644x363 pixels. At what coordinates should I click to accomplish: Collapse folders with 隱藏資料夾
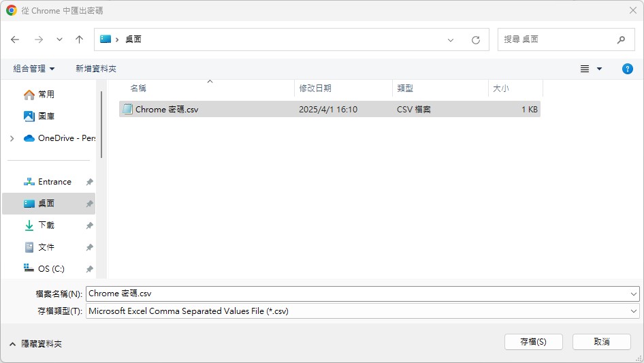(35, 344)
